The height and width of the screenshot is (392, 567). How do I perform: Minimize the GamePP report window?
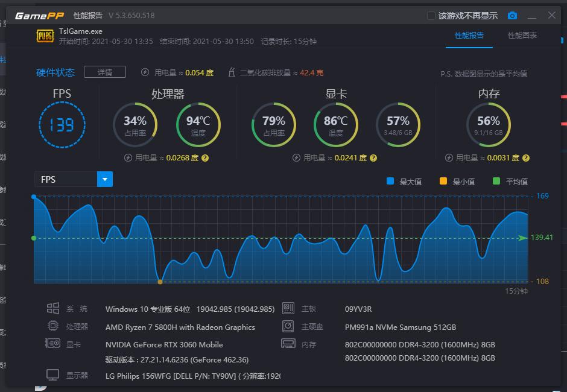pyautogui.click(x=532, y=16)
